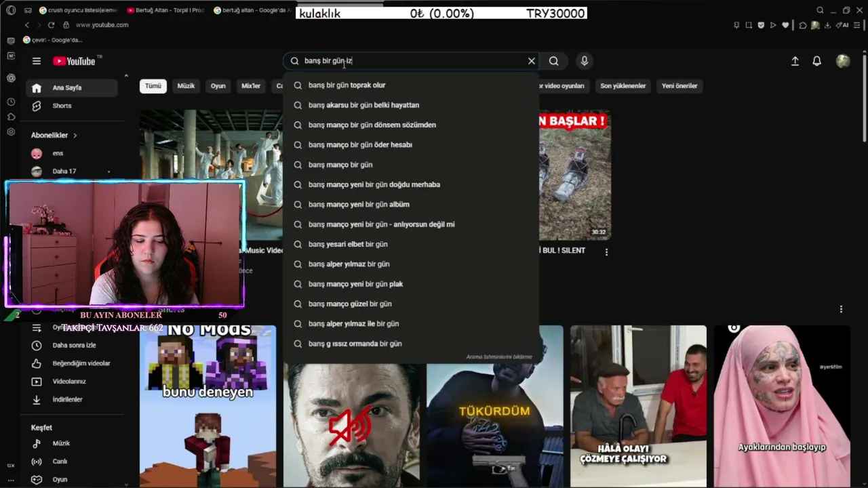Open the browser Easy Setup sliders menu
This screenshot has height=488, width=868.
859,25
